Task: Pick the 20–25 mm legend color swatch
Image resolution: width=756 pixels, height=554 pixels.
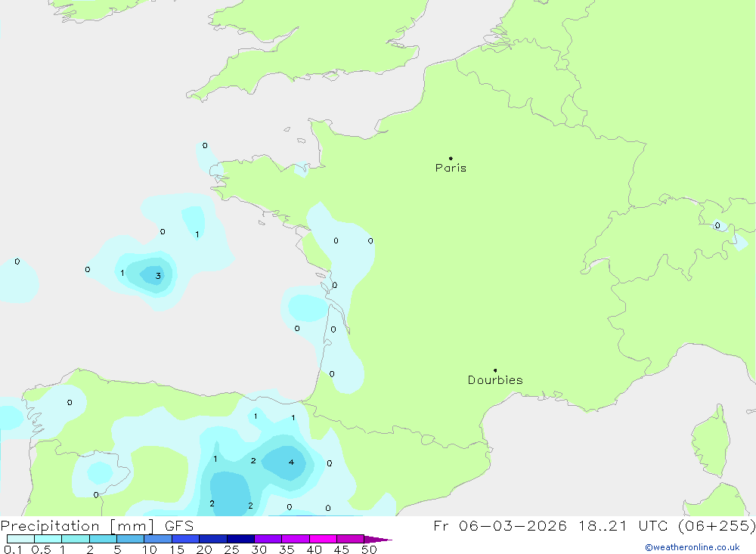Action: click(x=213, y=539)
